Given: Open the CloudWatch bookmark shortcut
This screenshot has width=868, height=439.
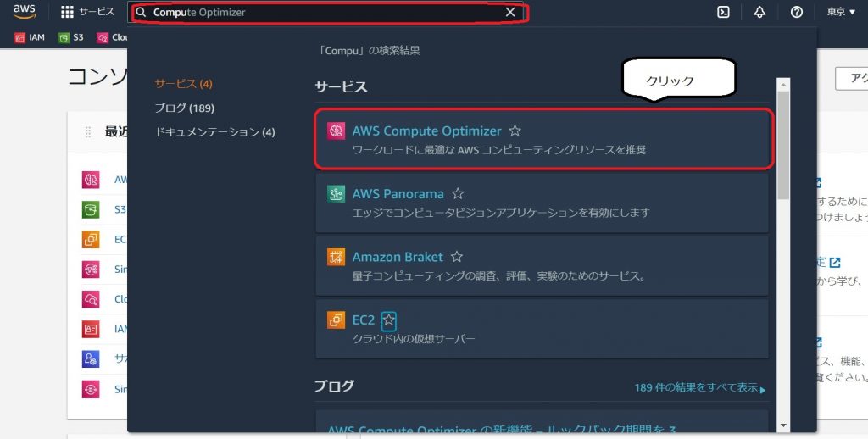Looking at the screenshot, I should point(113,37).
